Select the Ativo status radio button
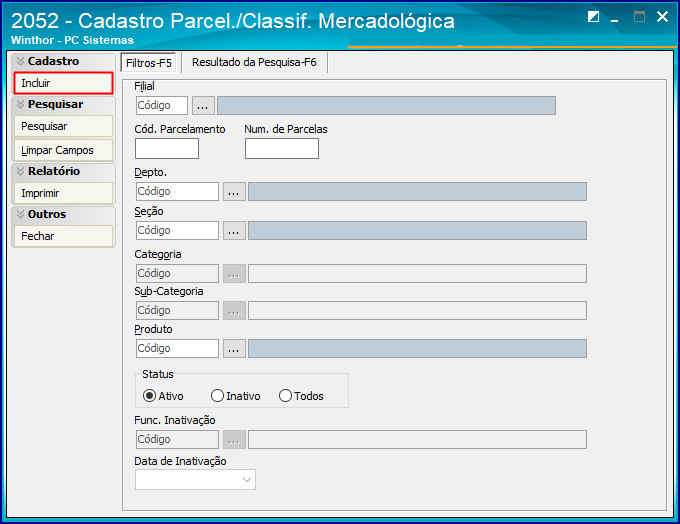 [x=149, y=396]
